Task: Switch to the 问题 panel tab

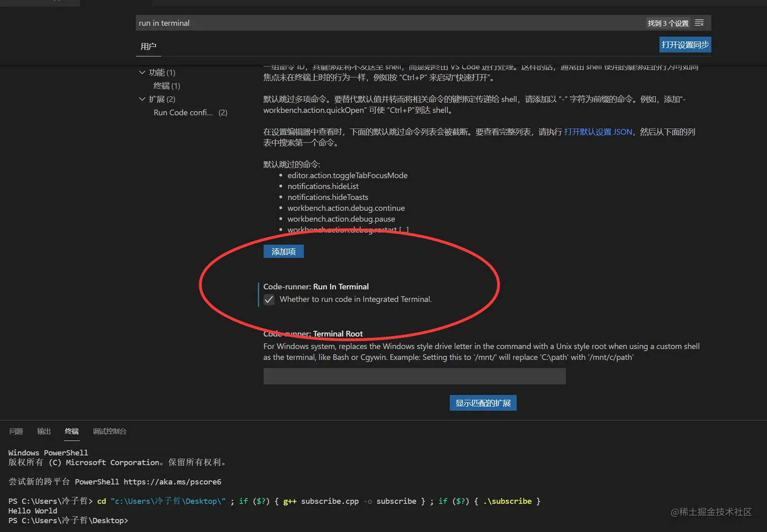Action: pyautogui.click(x=16, y=431)
